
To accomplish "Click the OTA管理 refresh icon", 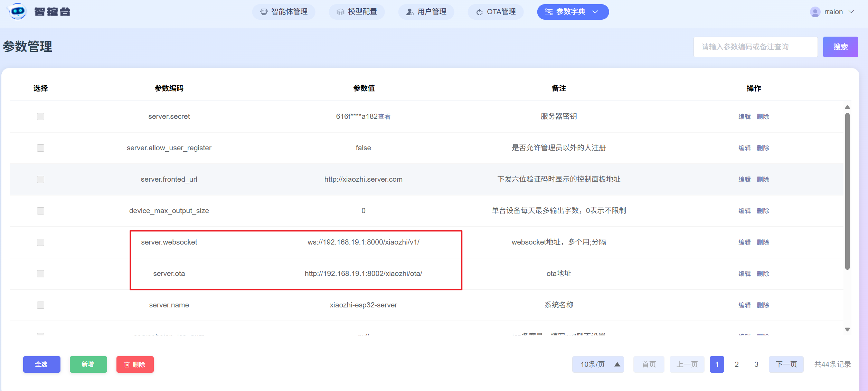I will (x=480, y=12).
